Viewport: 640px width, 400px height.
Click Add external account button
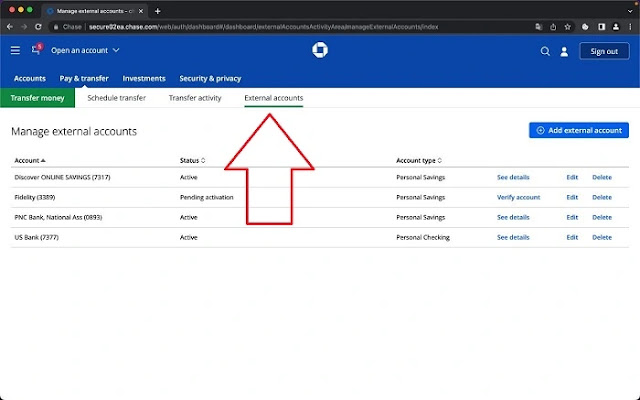click(579, 130)
